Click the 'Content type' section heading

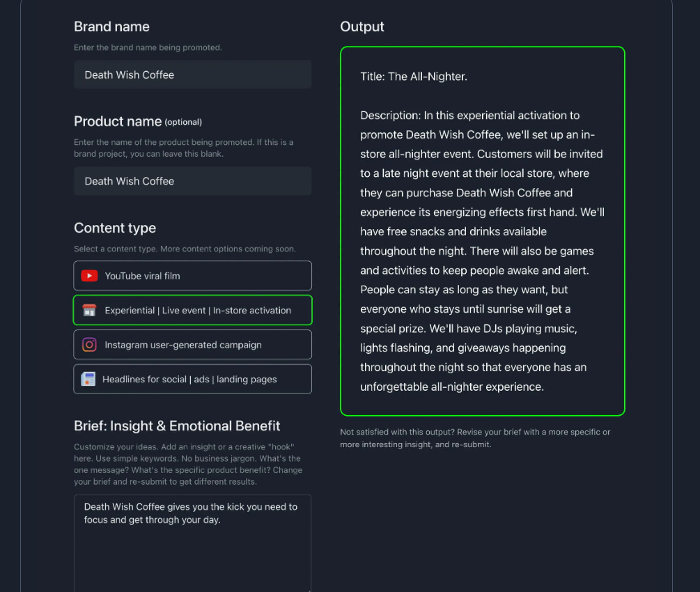pyautogui.click(x=115, y=228)
